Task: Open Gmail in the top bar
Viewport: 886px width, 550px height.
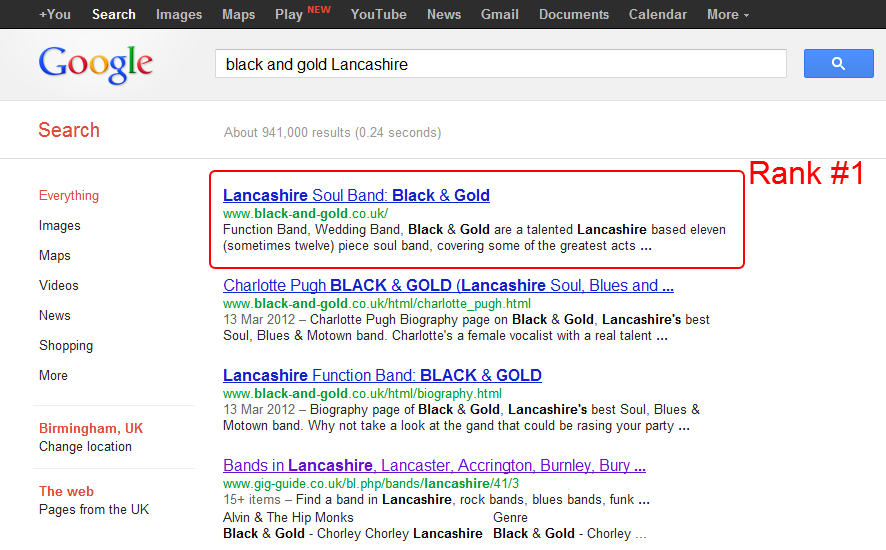Action: coord(500,14)
